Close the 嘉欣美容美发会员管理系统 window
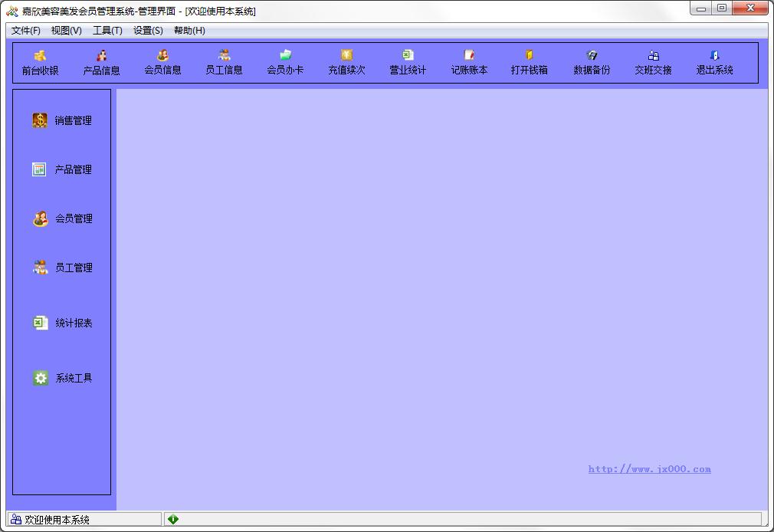This screenshot has height=532, width=774. coord(750,8)
